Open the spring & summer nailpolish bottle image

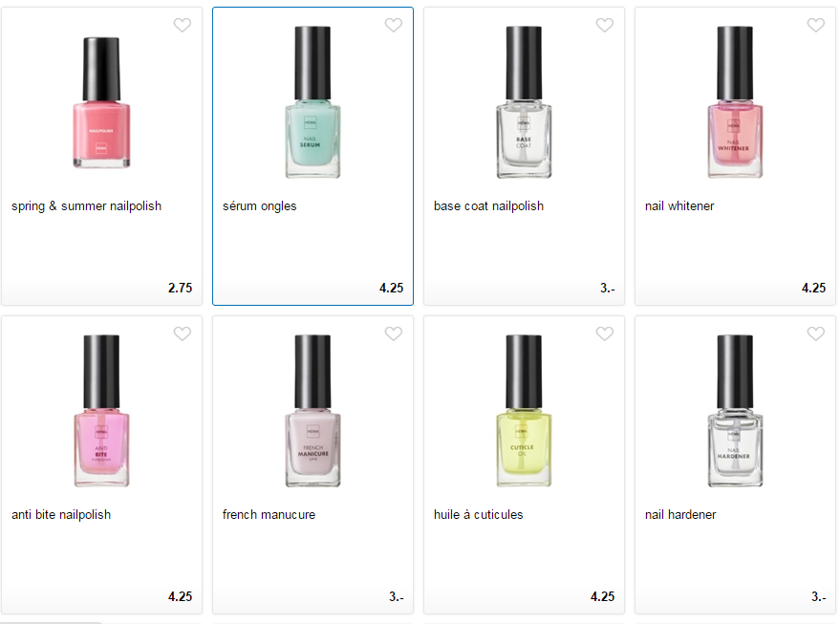(101, 102)
